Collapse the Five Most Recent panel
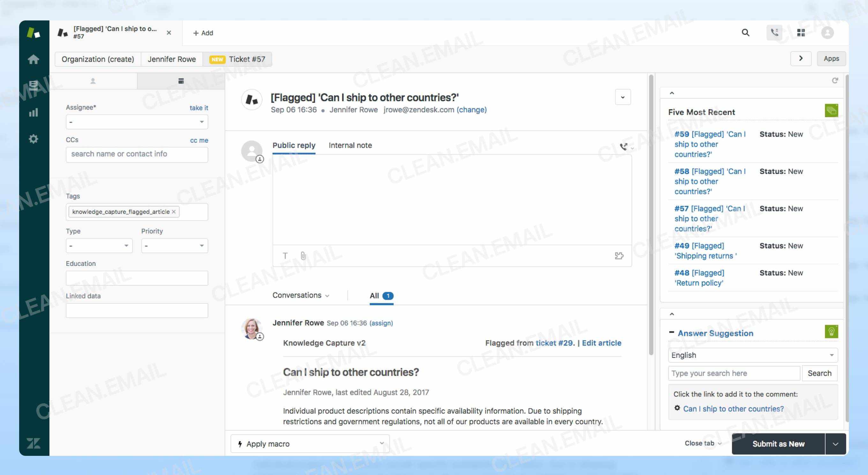868x475 pixels. point(672,94)
